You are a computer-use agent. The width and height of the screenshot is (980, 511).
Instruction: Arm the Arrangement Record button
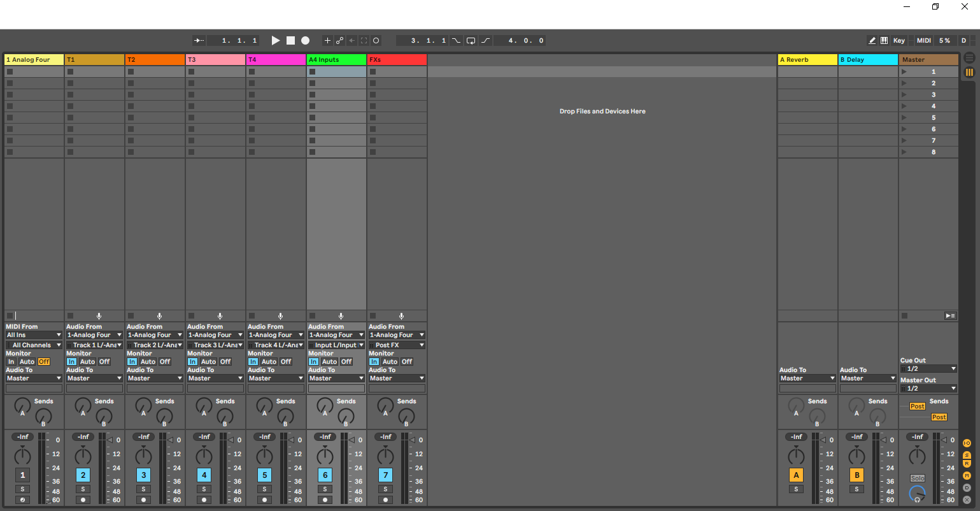coord(306,40)
